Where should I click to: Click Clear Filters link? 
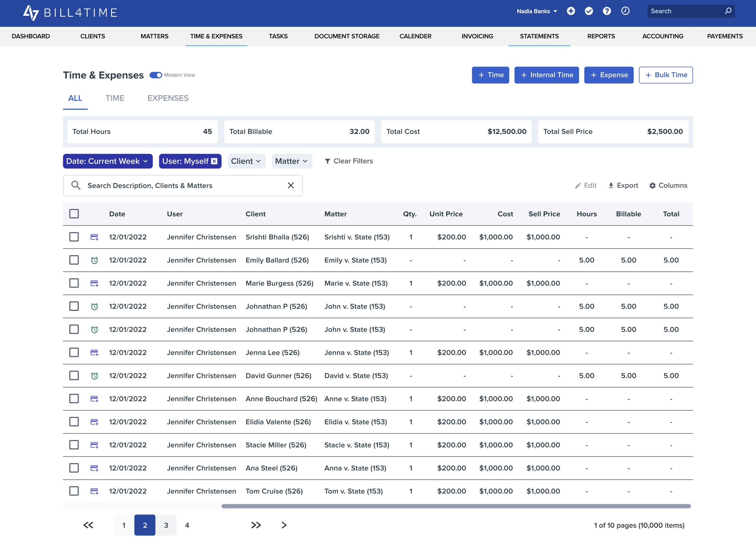click(349, 161)
